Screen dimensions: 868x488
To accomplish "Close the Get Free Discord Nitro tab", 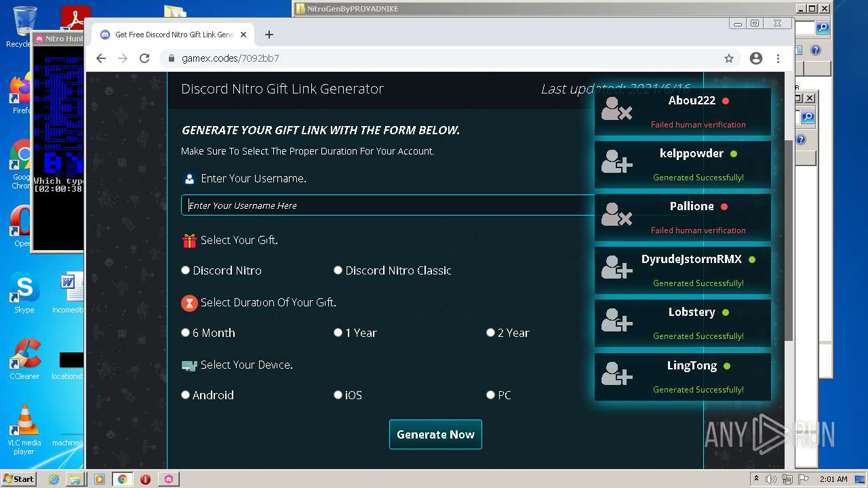I will (243, 35).
